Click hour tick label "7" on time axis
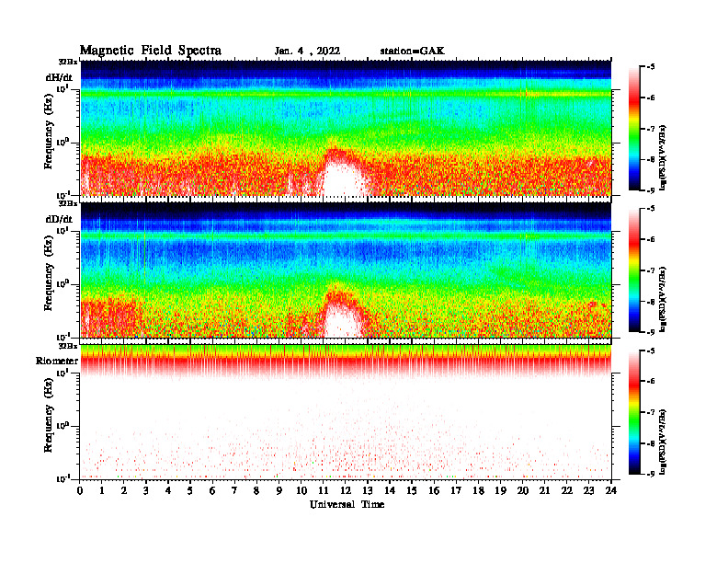The height and width of the screenshot is (563, 728). point(234,491)
